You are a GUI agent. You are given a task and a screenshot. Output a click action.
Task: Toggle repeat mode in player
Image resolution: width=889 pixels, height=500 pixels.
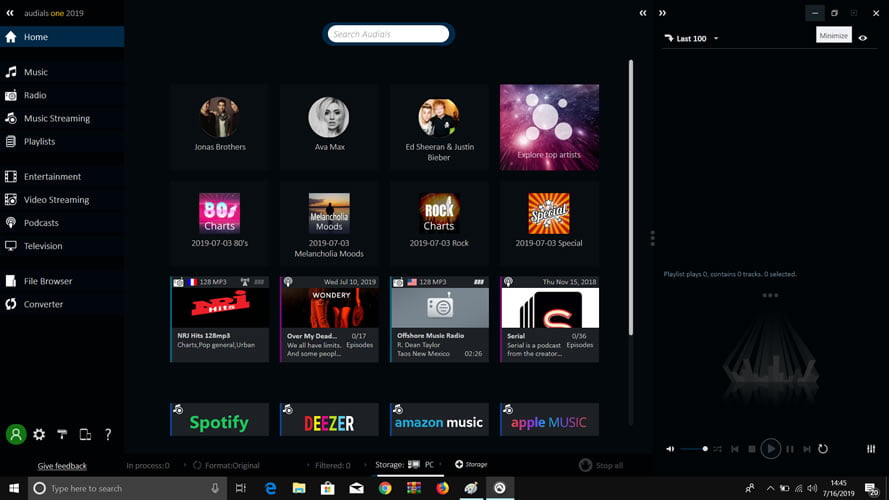(x=823, y=449)
